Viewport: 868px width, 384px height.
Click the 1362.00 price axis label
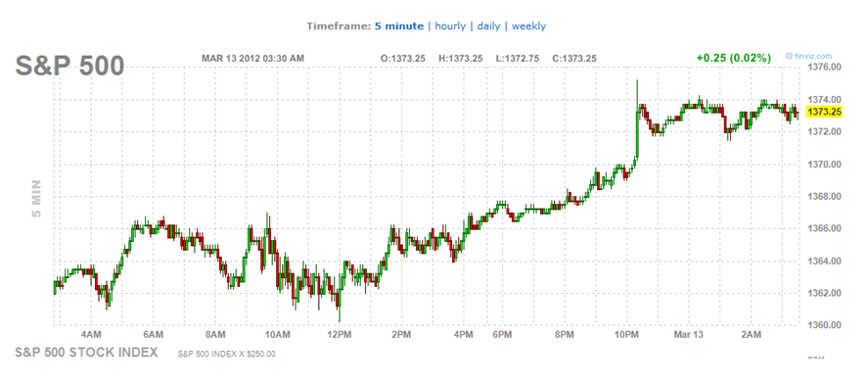click(x=825, y=293)
